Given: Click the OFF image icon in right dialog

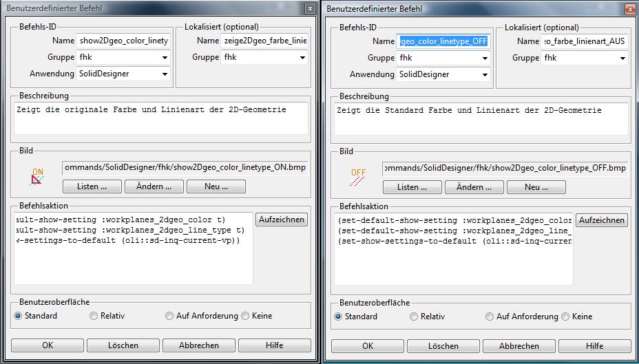Looking at the screenshot, I should [357, 178].
